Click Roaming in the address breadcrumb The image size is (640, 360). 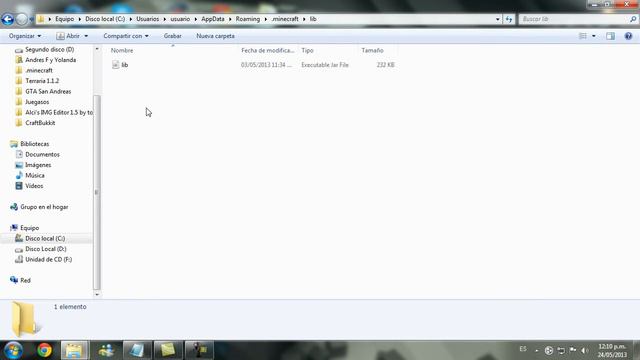247,19
